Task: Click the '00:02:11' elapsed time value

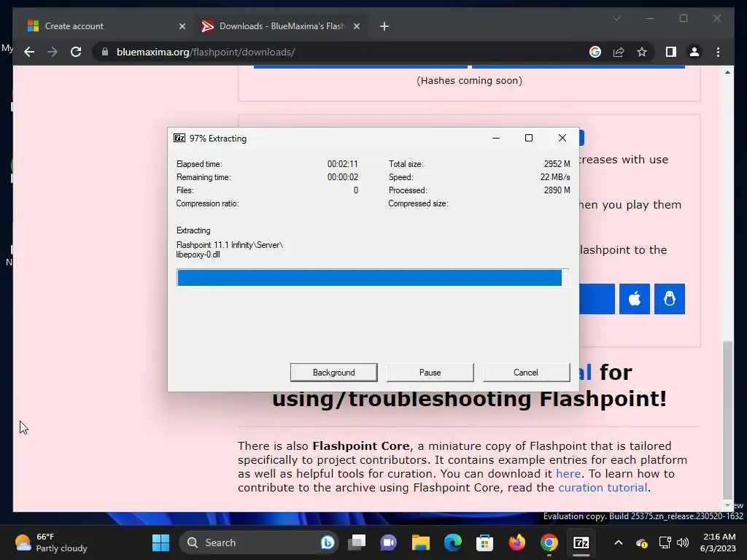Action: pos(343,164)
